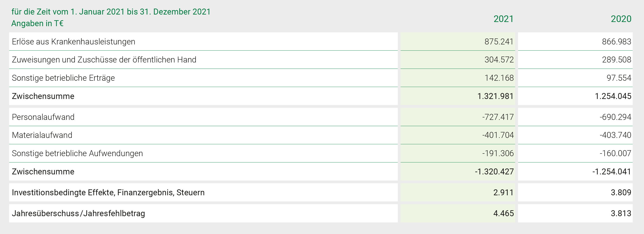Click the first Zwischensumme row label
Image resolution: width=644 pixels, height=234 pixels.
point(43,96)
